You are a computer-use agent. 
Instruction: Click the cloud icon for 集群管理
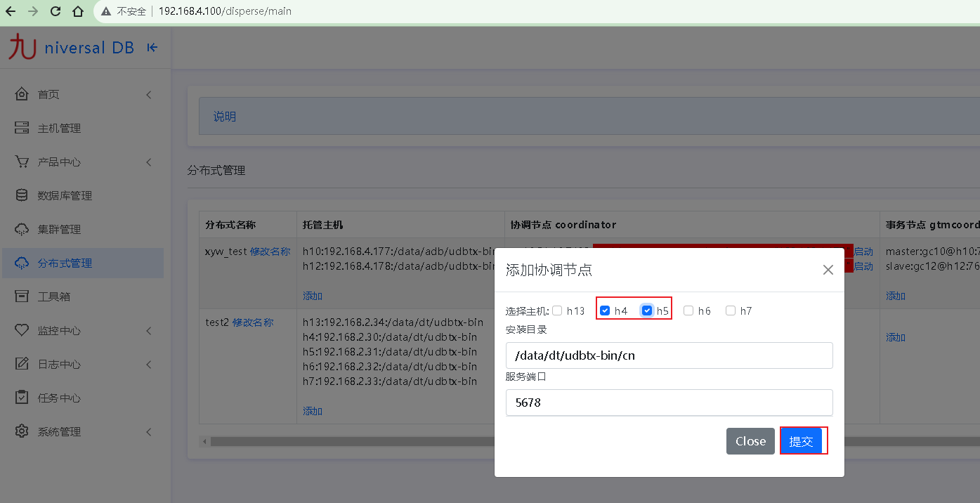22,229
